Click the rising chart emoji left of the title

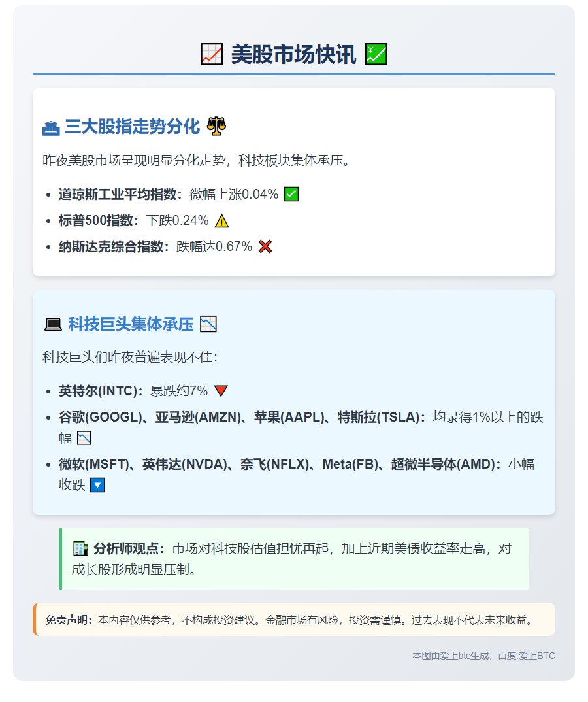coord(212,54)
